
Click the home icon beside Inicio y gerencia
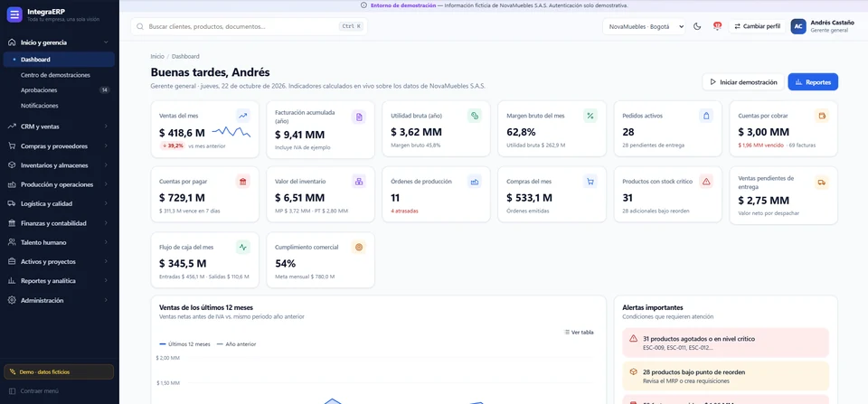[12, 42]
